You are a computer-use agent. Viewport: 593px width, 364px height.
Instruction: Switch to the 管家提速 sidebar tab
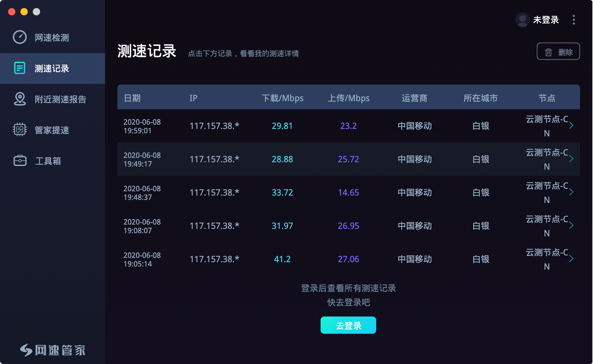coord(52,130)
